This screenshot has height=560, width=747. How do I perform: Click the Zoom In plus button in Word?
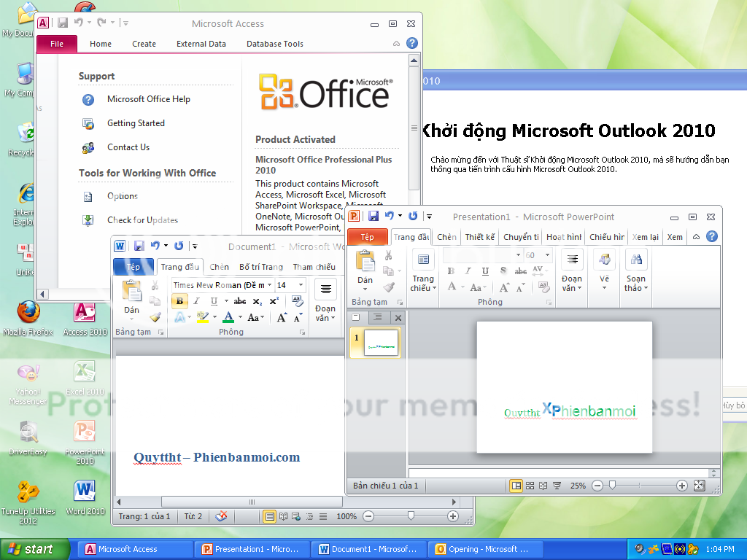point(452,516)
